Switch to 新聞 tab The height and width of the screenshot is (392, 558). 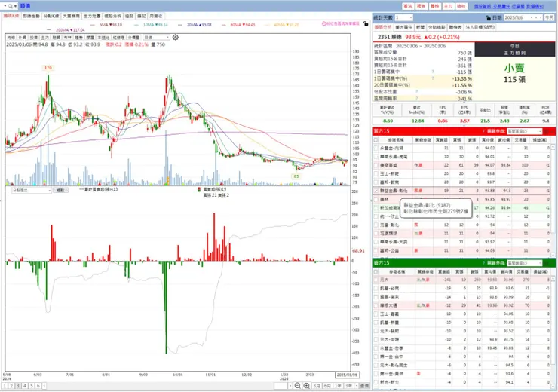[420, 27]
